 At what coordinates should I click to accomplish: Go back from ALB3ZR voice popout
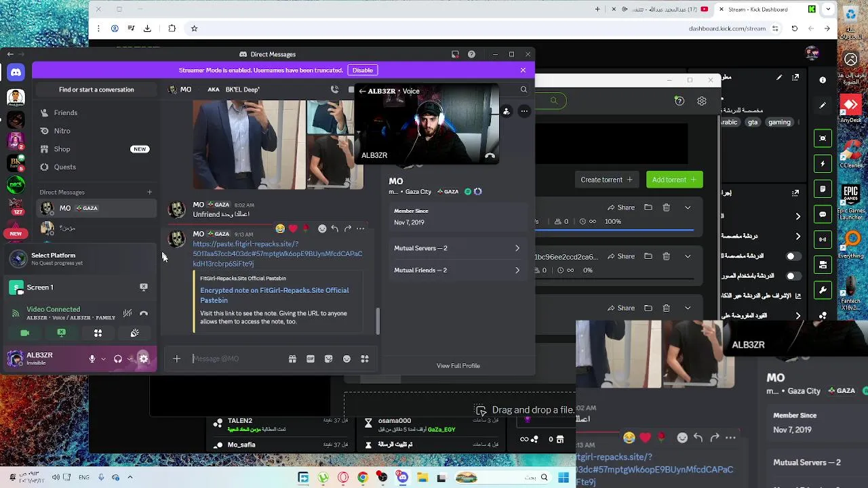[362, 91]
